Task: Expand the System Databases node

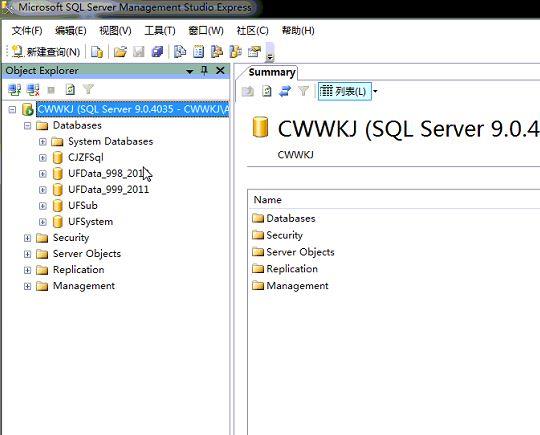Action: click(x=43, y=142)
